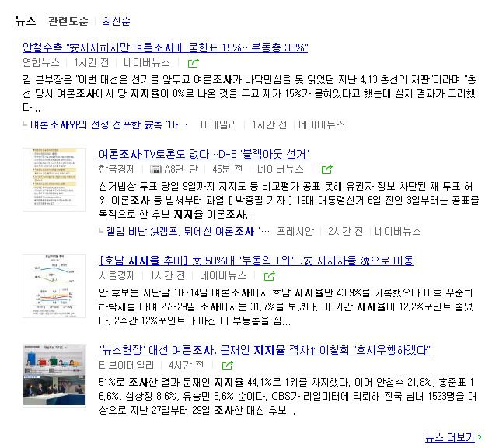499x448 pixels.
Task: Click summary text starting 51%로 조사한 결과
Action: [x=288, y=396]
